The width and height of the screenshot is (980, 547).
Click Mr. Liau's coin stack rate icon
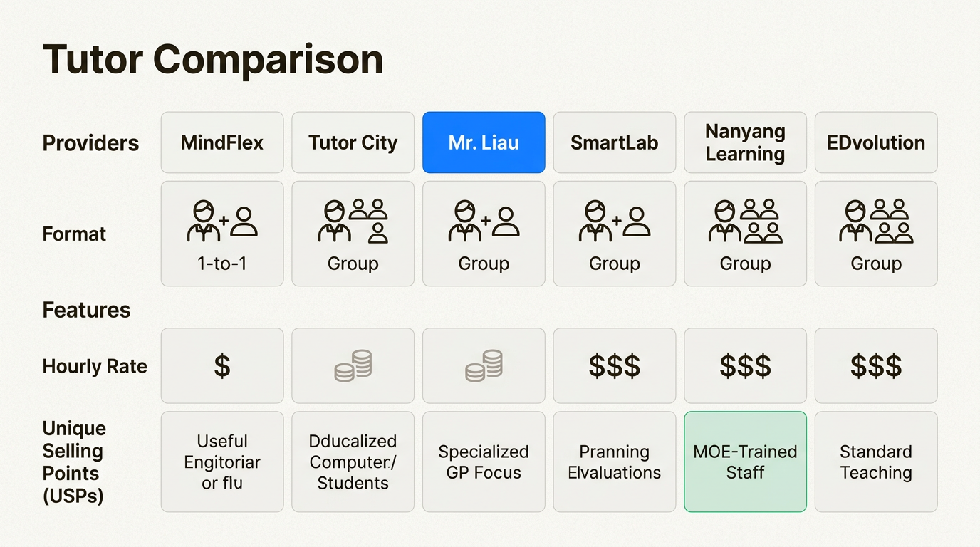484,365
